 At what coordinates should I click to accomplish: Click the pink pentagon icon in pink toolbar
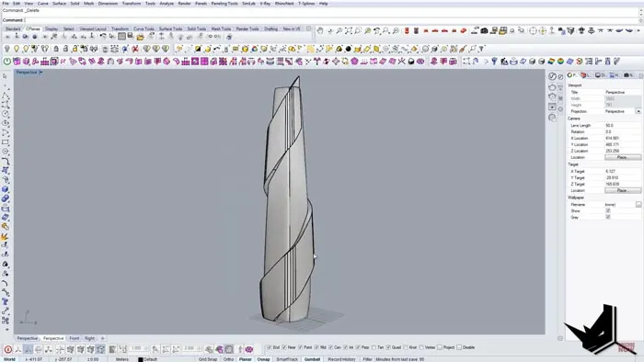pos(354,62)
